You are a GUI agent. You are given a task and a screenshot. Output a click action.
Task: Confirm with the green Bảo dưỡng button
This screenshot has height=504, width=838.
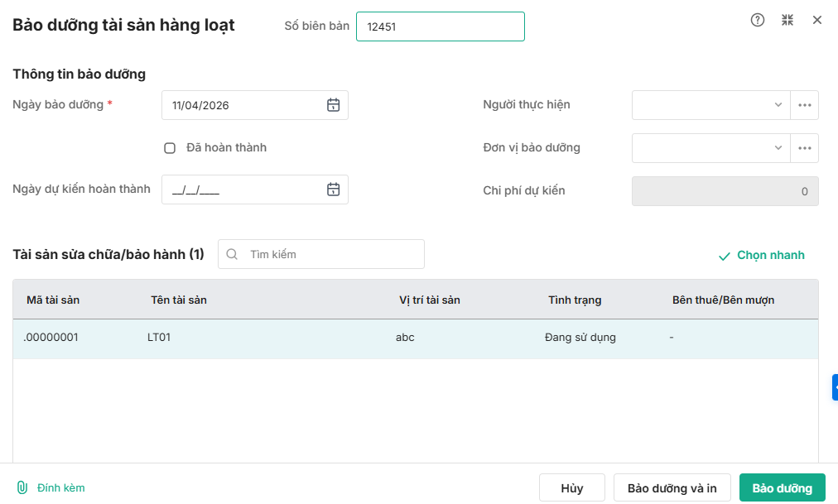pos(782,488)
